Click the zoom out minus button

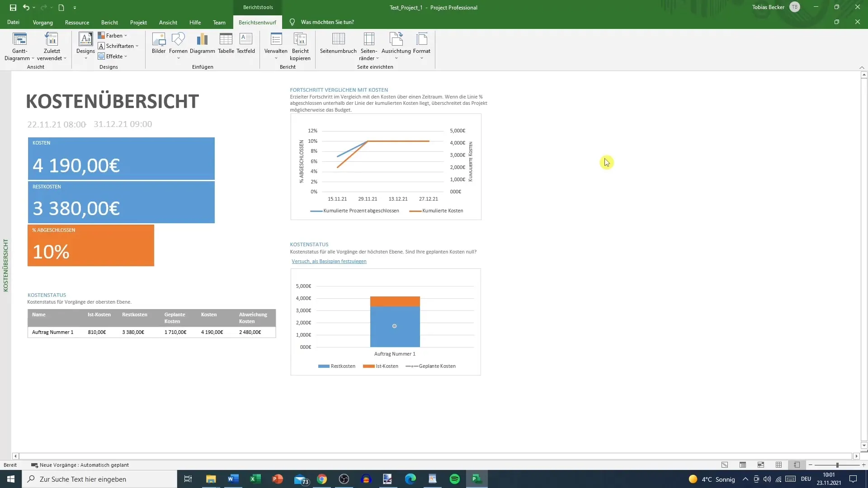click(x=811, y=465)
